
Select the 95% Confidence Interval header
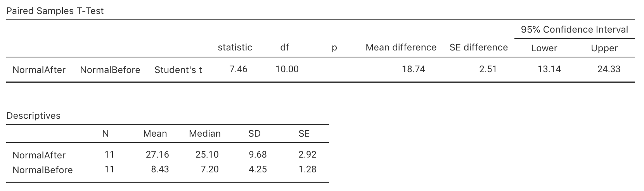[x=574, y=30]
